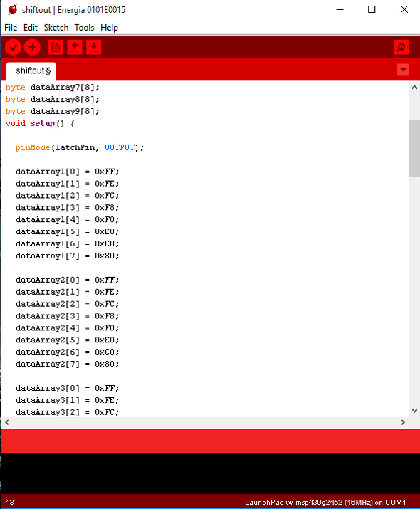The image size is (420, 509).
Task: Click line 'dataArray3[0] = 0xFF;'
Action: 68,388
